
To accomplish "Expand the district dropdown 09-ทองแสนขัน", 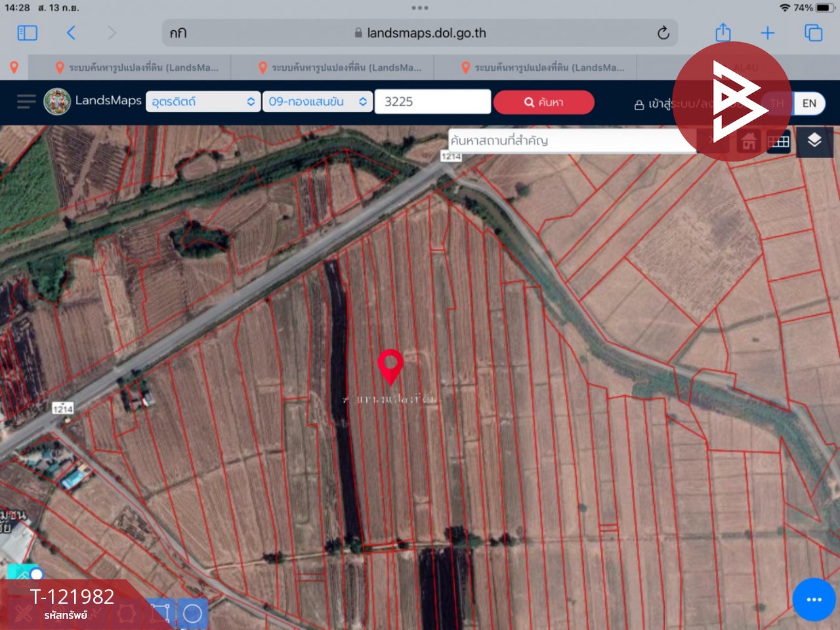I will click(317, 102).
